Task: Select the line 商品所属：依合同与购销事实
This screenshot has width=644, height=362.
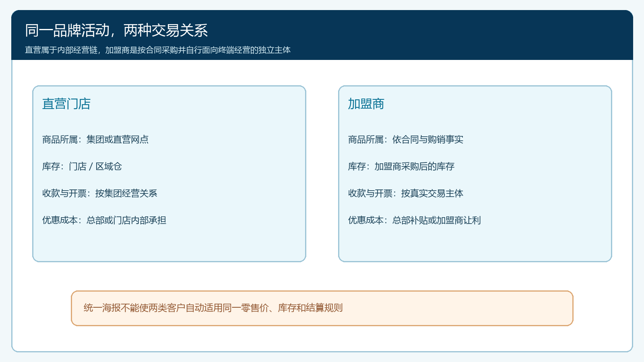Action: pos(406,140)
